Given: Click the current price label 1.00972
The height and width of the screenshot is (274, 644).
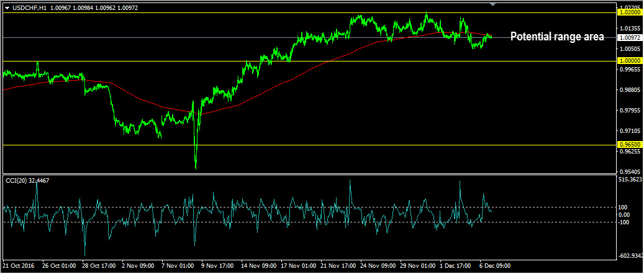Looking at the screenshot, I should [x=629, y=37].
